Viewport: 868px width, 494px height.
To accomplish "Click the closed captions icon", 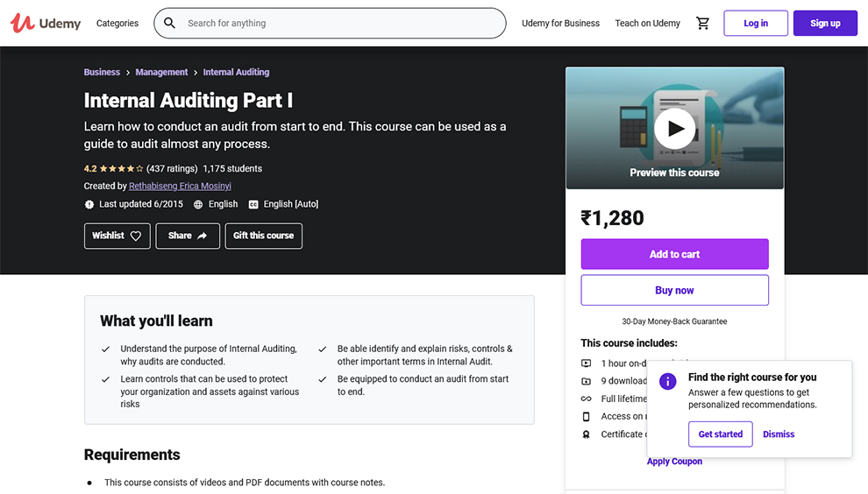I will point(253,204).
